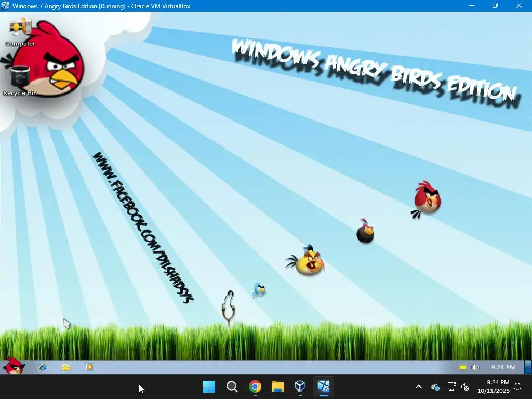Open the Angry Bird start button in VM

[x=14, y=366]
